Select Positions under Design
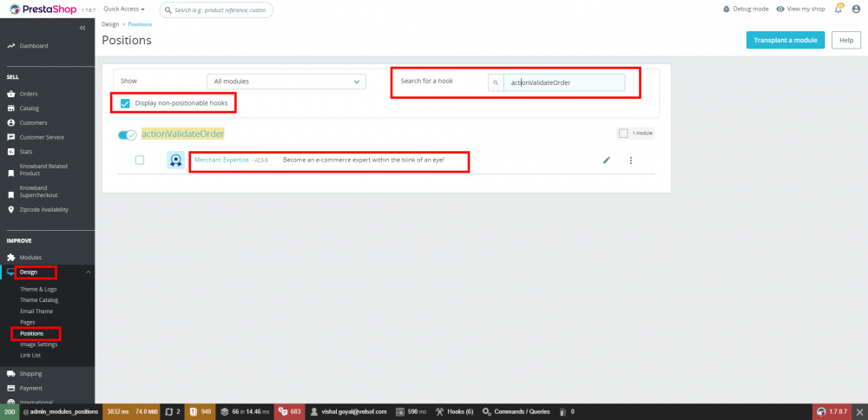Screen dimensions: 868x420 pos(31,334)
